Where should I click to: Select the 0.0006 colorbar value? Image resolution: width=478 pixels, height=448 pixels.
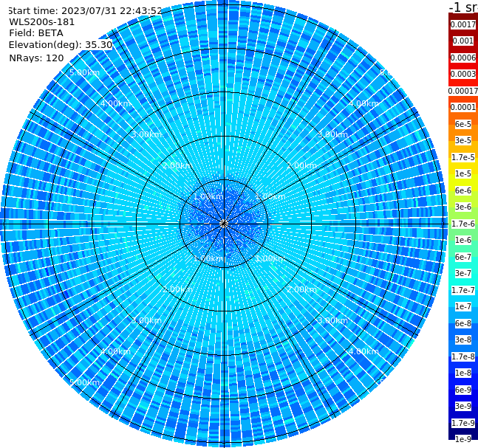point(463,58)
